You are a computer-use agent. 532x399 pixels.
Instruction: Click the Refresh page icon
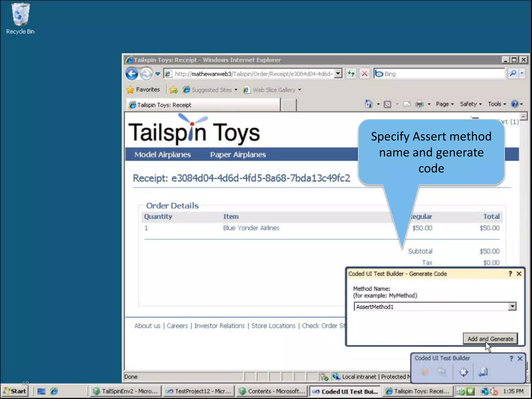[351, 74]
